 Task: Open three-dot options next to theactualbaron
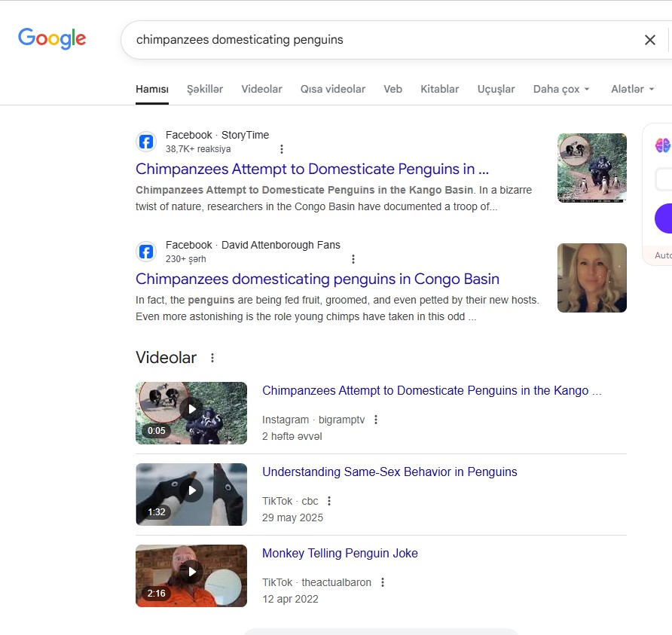(x=383, y=582)
